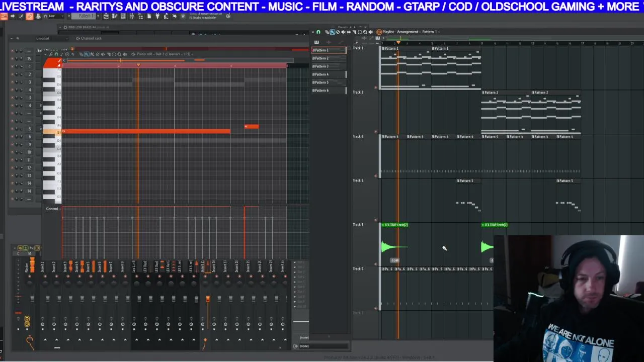Toggle the playlist snap magnet
The width and height of the screenshot is (644, 362).
318,32
